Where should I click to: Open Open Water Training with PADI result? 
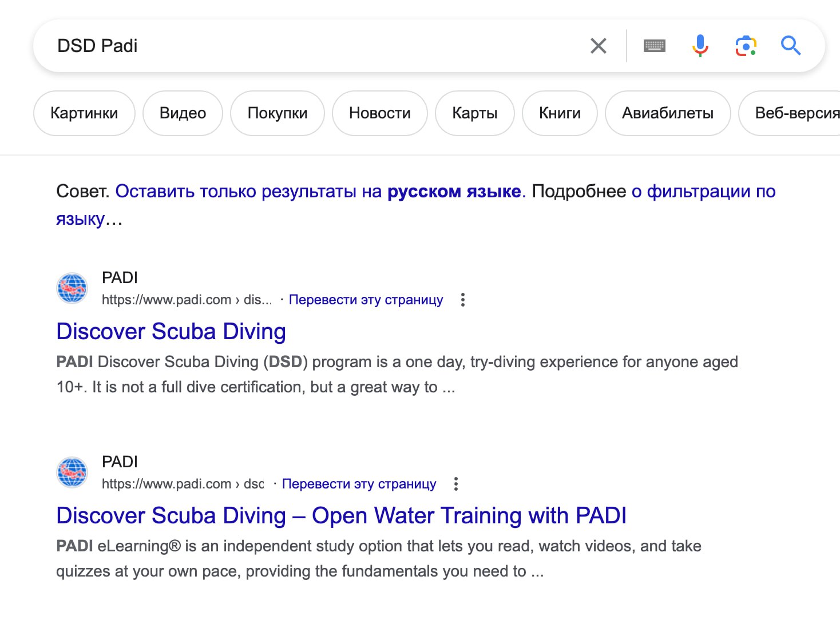point(341,516)
